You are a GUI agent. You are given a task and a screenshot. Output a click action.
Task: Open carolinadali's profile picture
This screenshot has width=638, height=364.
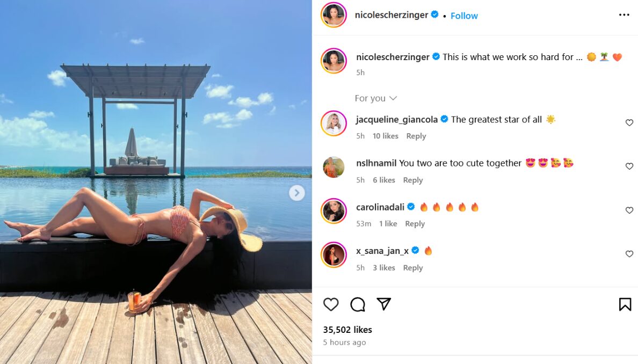pyautogui.click(x=334, y=211)
